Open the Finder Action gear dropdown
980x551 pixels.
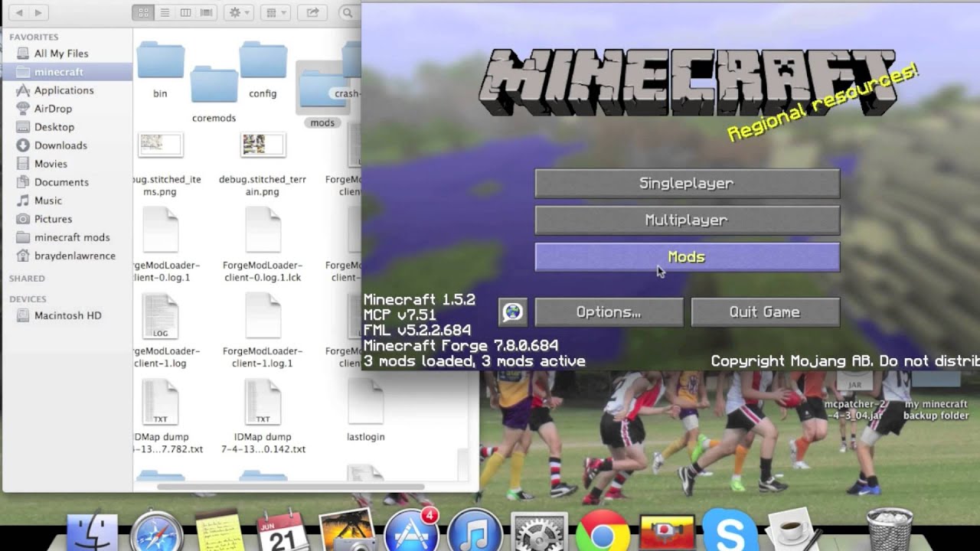[239, 13]
